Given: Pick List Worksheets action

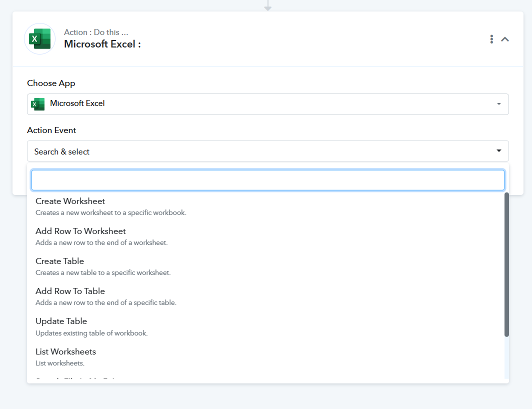Looking at the screenshot, I should tap(268, 357).
